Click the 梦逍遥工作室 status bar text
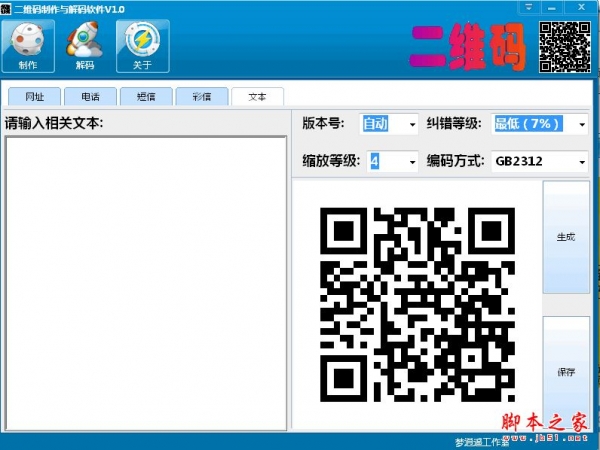The width and height of the screenshot is (600, 450). tap(481, 442)
